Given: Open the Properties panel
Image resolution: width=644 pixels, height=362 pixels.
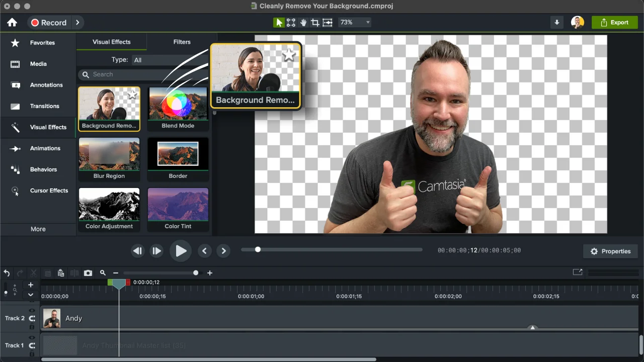Looking at the screenshot, I should point(610,251).
